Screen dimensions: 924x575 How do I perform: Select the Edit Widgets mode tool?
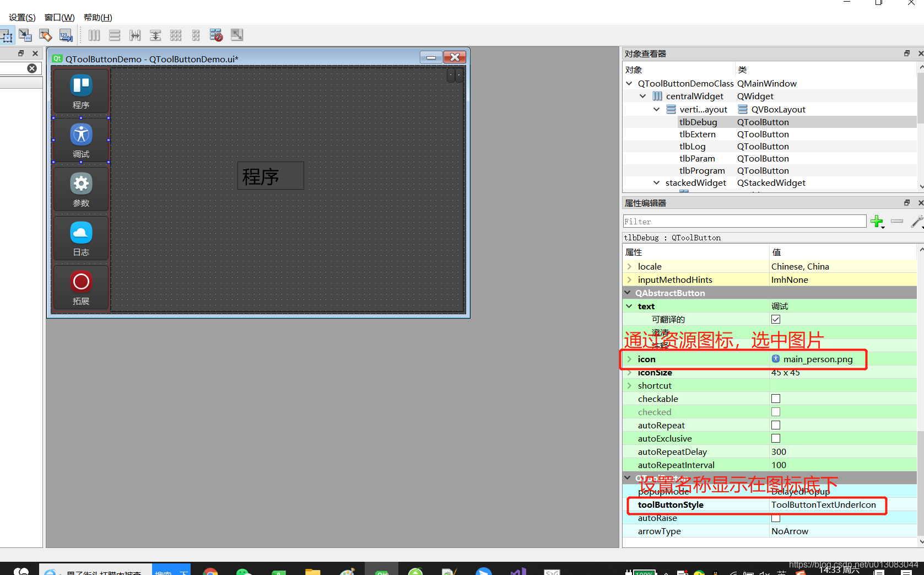(x=7, y=36)
